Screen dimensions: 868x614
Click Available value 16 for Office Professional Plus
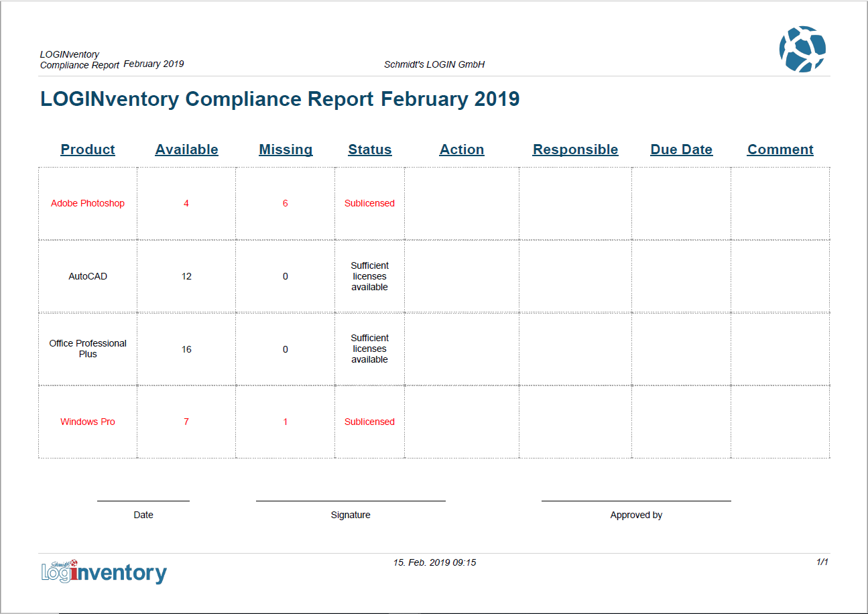click(x=186, y=349)
